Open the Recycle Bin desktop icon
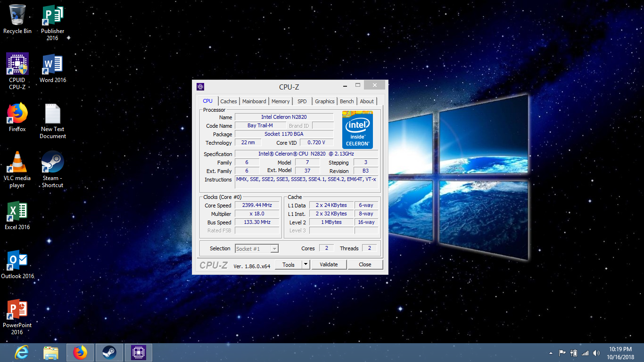Image resolution: width=644 pixels, height=362 pixels. (17, 19)
